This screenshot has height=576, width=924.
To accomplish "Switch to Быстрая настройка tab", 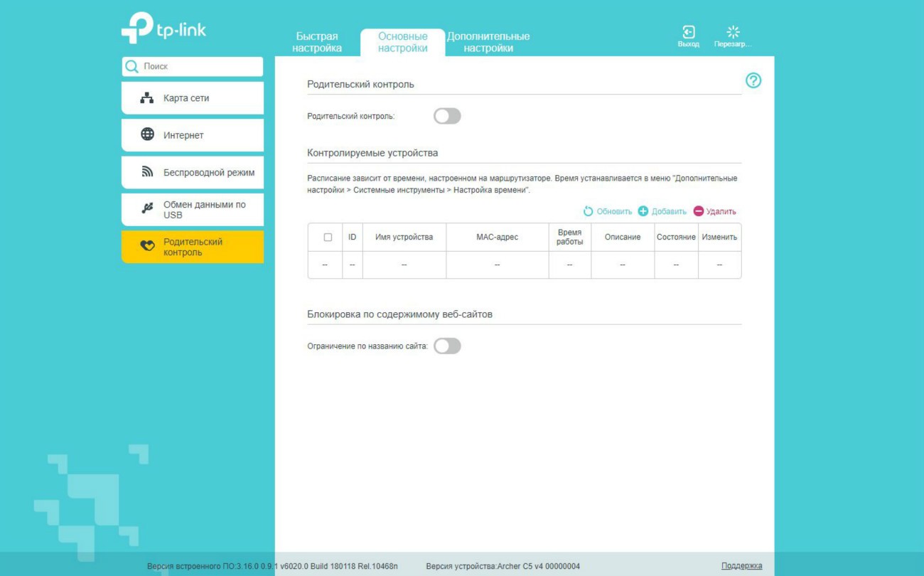I will coord(317,42).
